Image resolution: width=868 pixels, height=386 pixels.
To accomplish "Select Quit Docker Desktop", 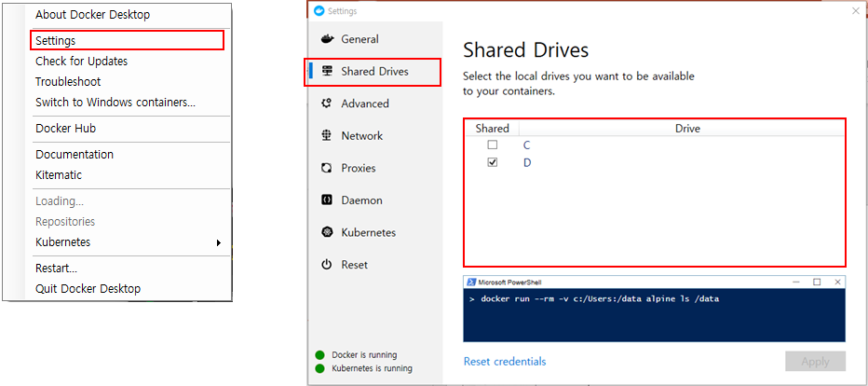I will click(88, 288).
